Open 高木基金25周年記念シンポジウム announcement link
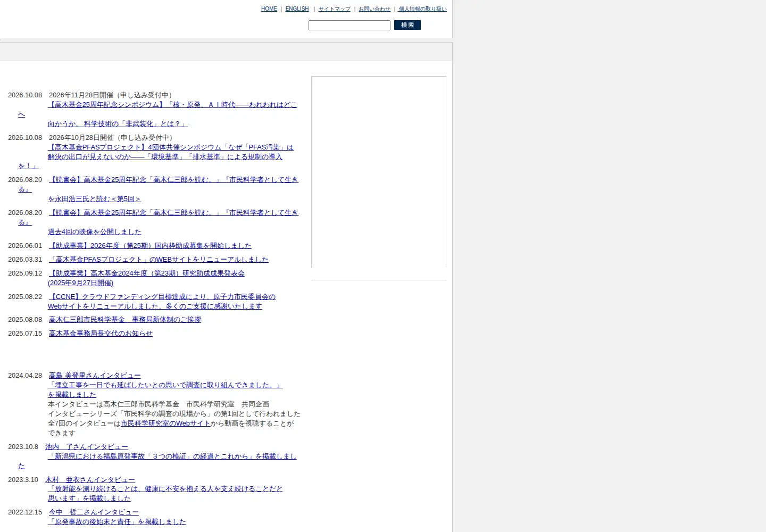This screenshot has height=532, width=766. pyautogui.click(x=172, y=105)
